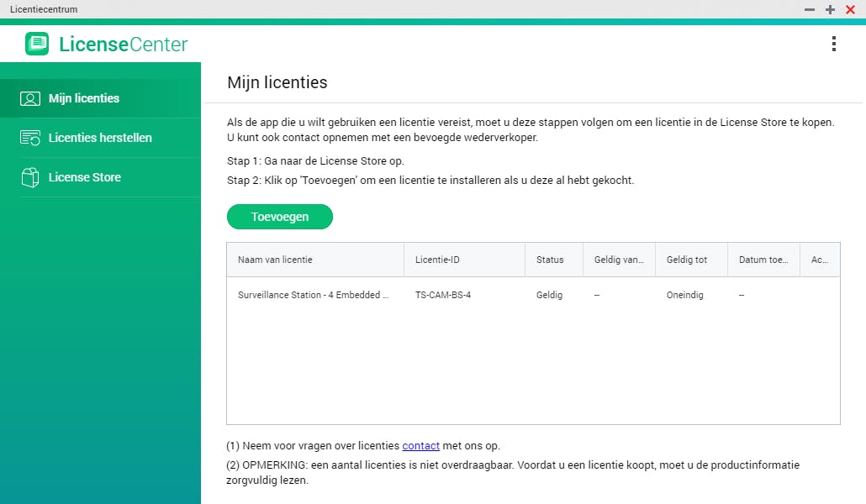Sort by Naam van licentie column

[275, 260]
